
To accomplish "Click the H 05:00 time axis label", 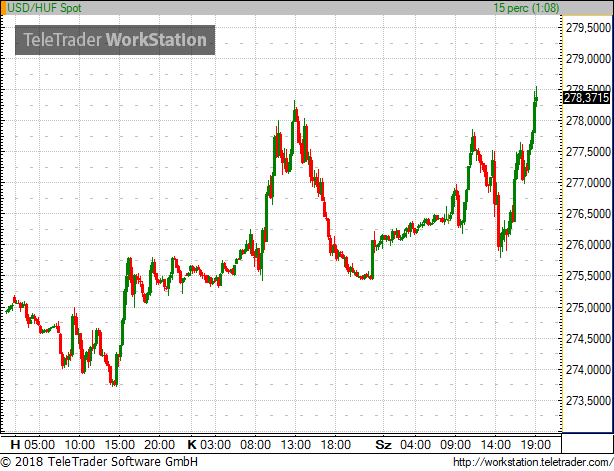I will [33, 445].
